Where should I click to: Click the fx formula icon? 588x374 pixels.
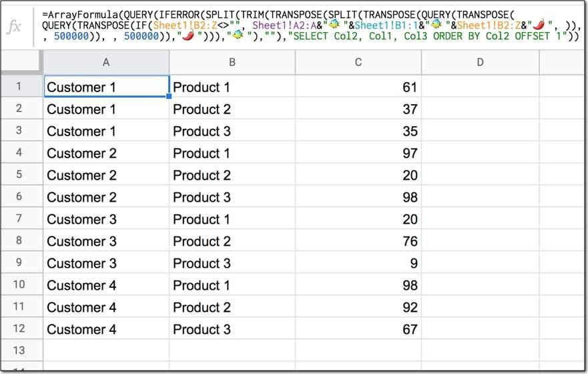[x=14, y=26]
